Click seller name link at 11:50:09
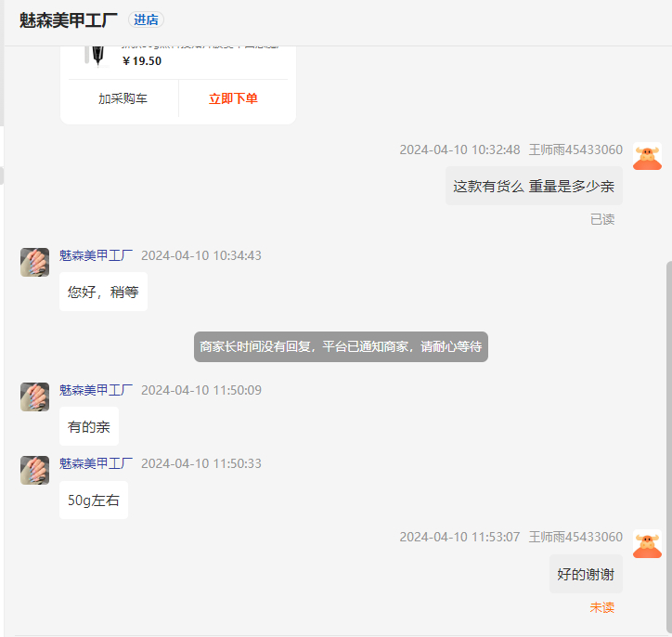Image resolution: width=672 pixels, height=637 pixels. pos(96,390)
